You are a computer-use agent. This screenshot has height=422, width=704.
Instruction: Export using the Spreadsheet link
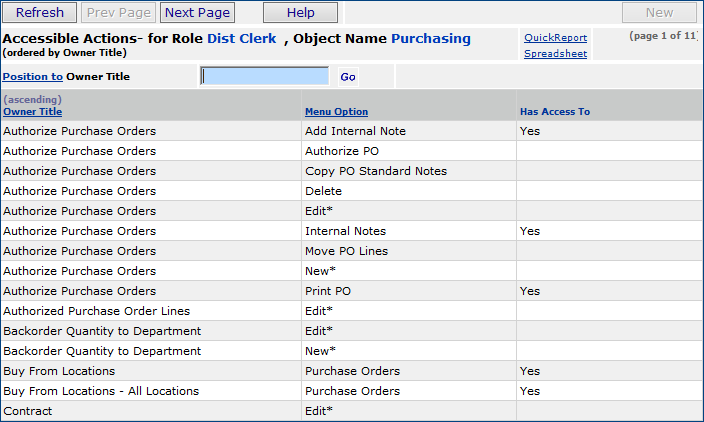pos(555,54)
